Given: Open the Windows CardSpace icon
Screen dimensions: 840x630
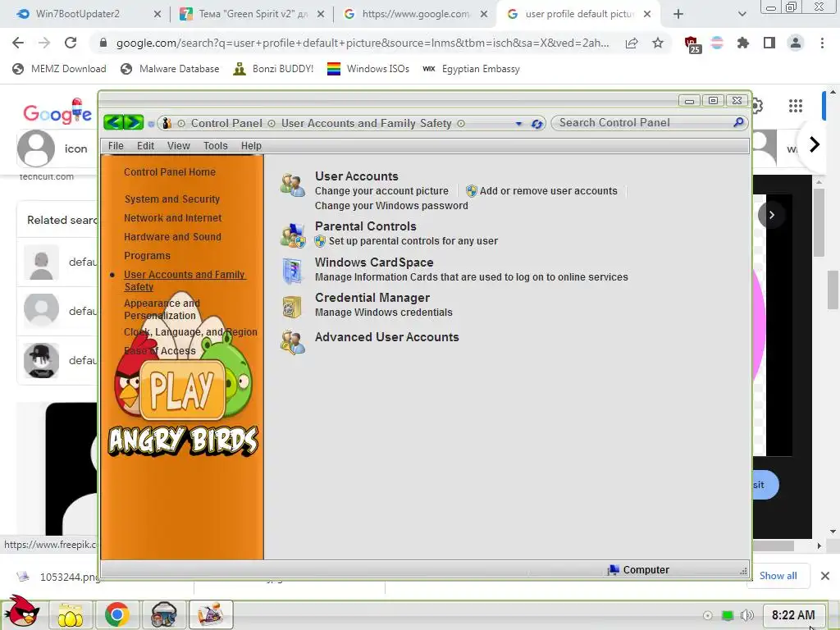Looking at the screenshot, I should click(x=293, y=271).
